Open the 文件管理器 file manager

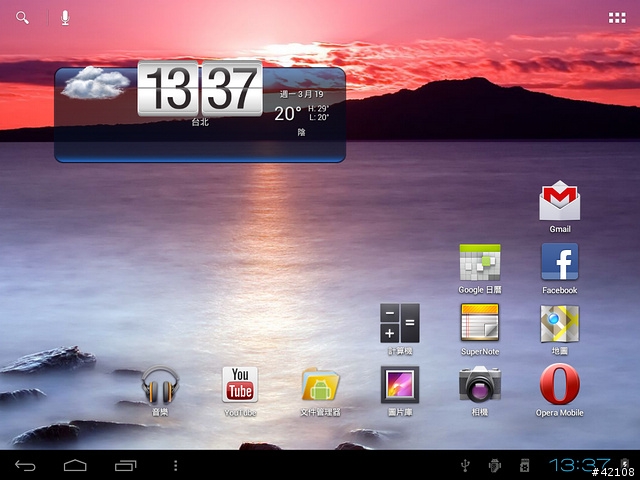coord(320,384)
